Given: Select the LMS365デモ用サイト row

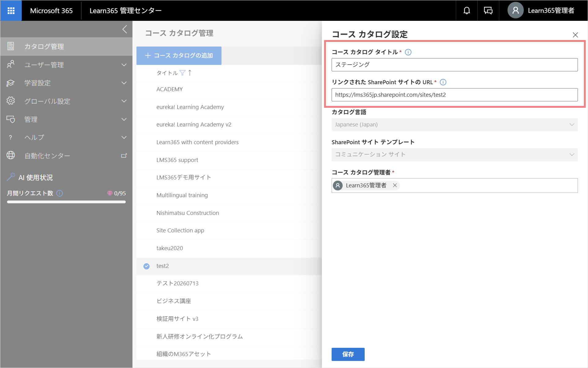Looking at the screenshot, I should coord(229,178).
